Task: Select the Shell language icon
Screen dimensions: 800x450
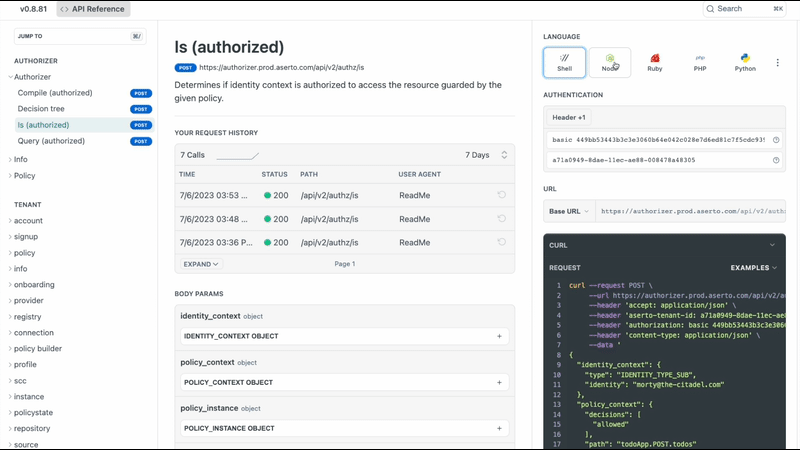Action: tap(564, 62)
